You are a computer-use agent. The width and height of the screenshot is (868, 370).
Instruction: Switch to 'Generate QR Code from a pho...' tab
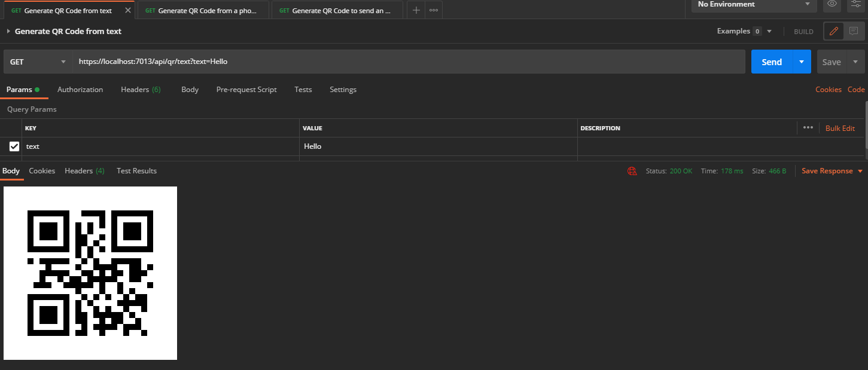tap(203, 10)
